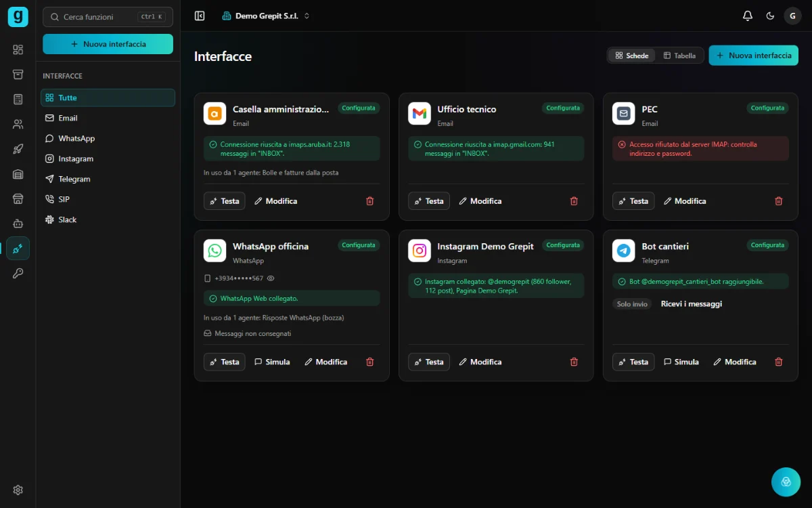This screenshot has width=812, height=508.
Task: Simulate a Bot cantieri message
Action: click(x=681, y=362)
